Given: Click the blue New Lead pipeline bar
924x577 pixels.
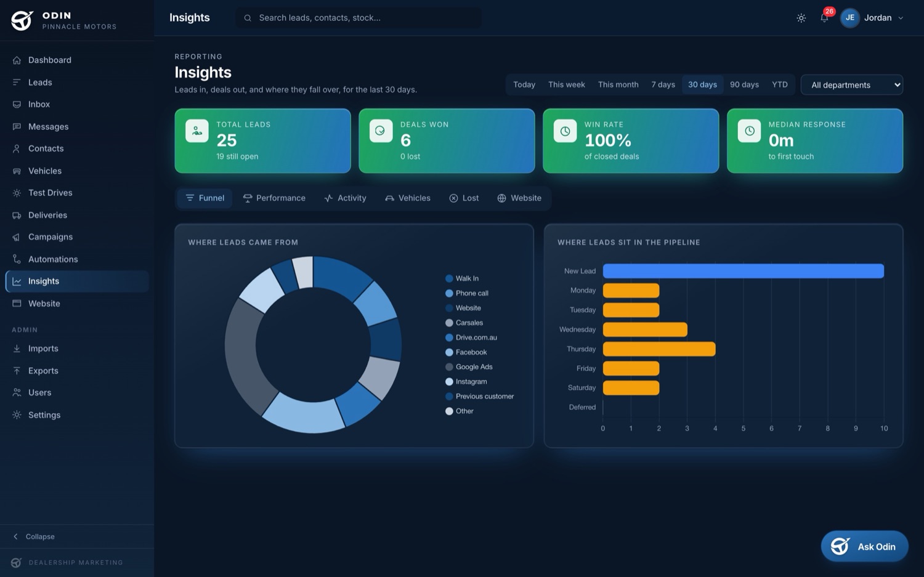Looking at the screenshot, I should coord(744,271).
